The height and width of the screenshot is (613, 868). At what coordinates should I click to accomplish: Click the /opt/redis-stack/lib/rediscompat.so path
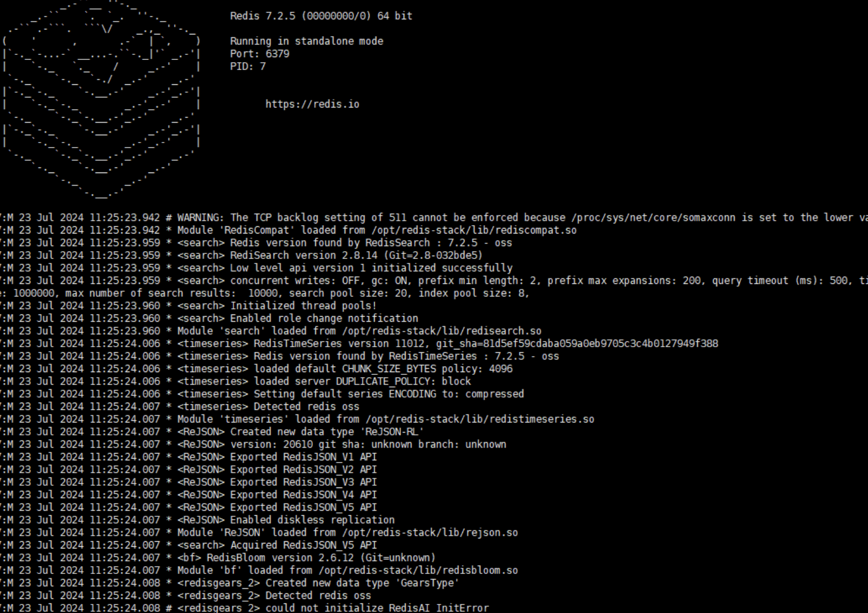(x=474, y=230)
